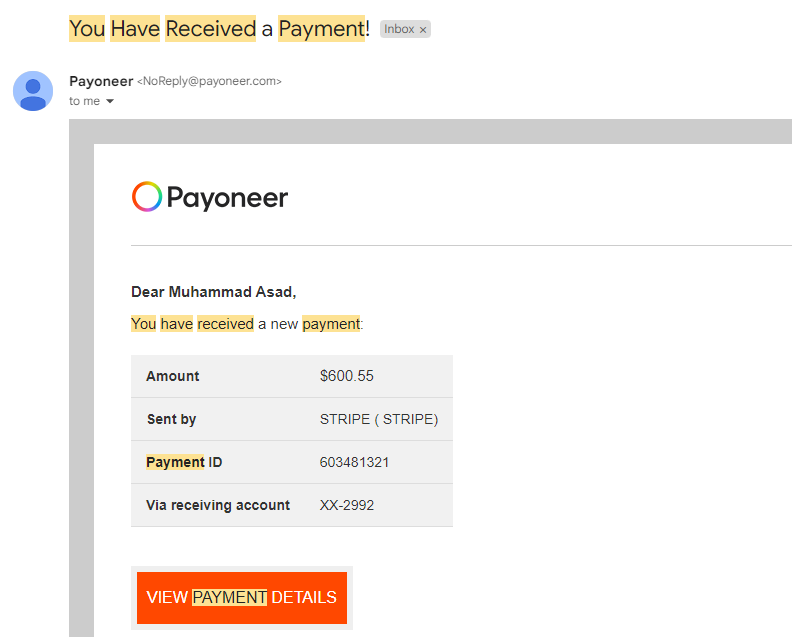Click the STRIPE ( STRIPE) sender value
Viewport: 792px width, 637px height.
(x=379, y=419)
